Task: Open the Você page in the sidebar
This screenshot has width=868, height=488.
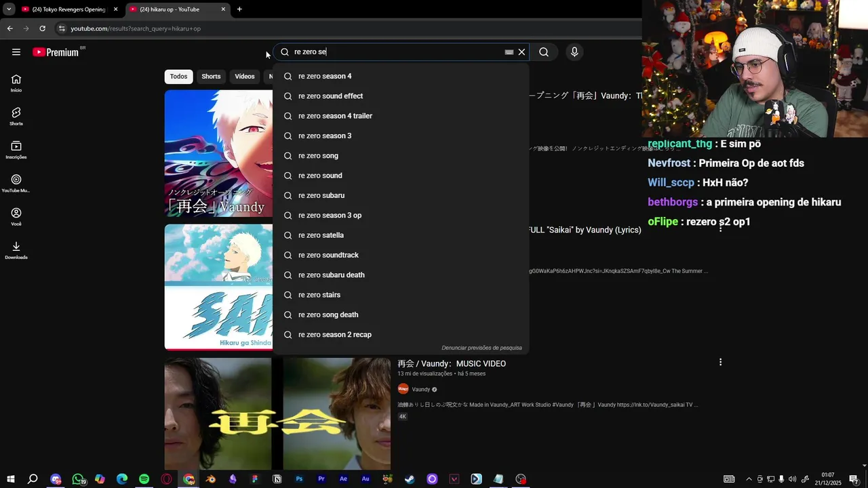Action: click(x=16, y=217)
